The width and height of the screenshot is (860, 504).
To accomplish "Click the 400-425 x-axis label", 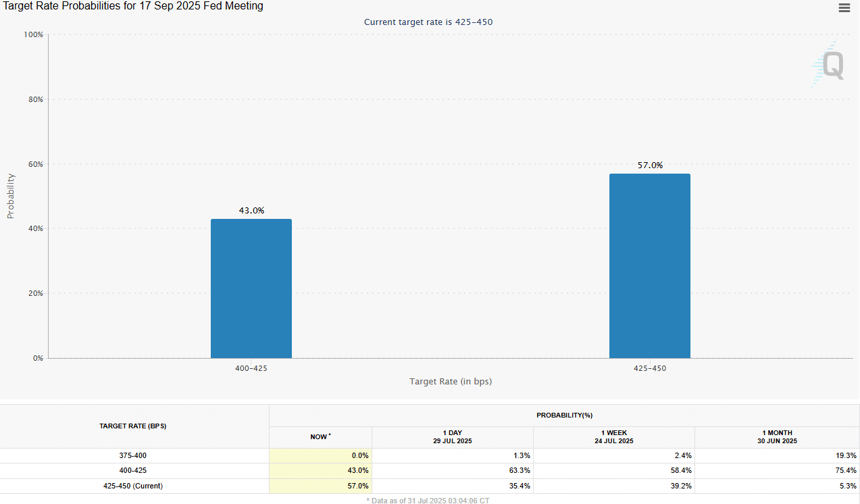I will pyautogui.click(x=251, y=369).
